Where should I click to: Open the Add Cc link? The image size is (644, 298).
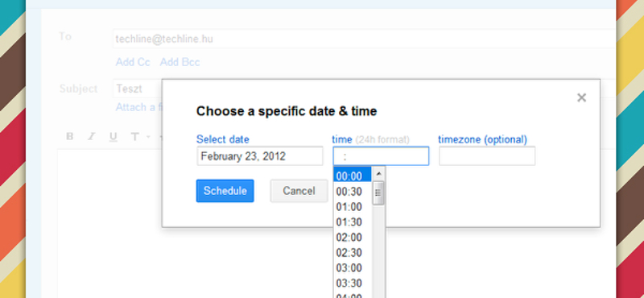pyautogui.click(x=133, y=63)
